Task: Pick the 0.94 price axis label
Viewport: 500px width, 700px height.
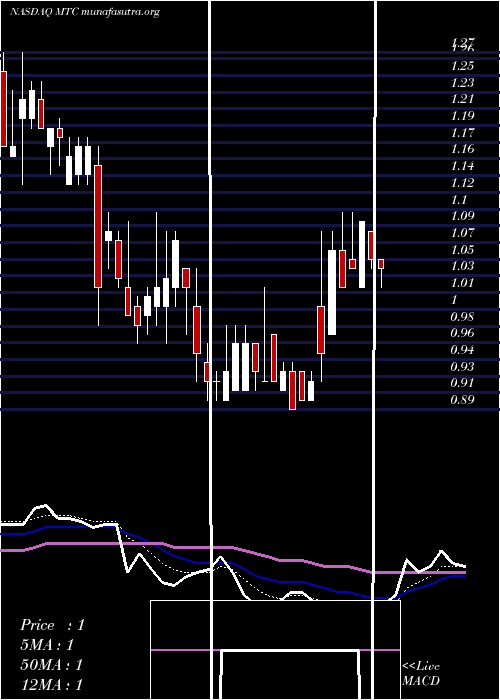Action: [462, 350]
